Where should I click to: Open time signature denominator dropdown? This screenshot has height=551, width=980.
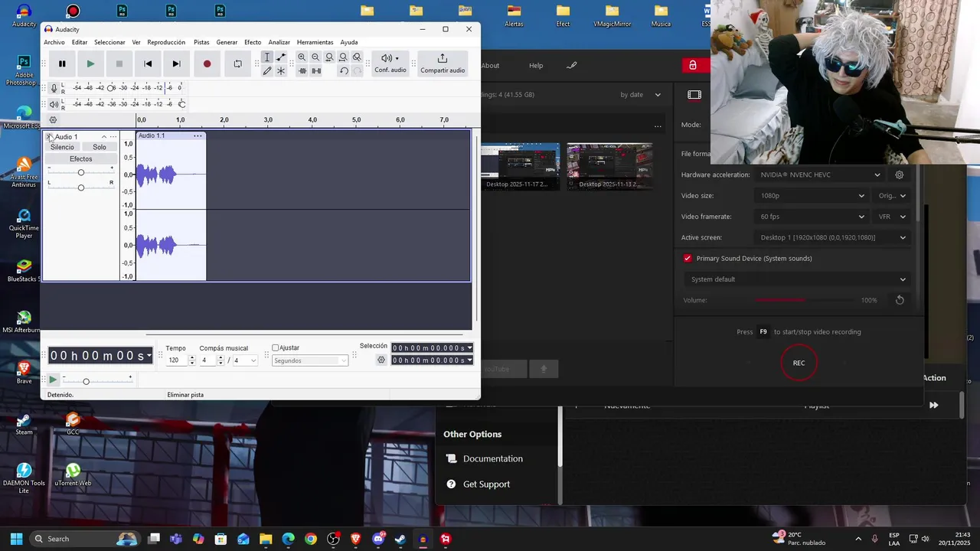click(x=246, y=360)
